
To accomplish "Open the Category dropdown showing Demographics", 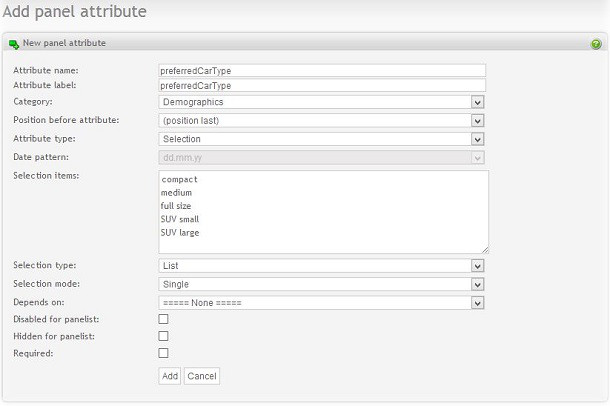I will [321, 102].
